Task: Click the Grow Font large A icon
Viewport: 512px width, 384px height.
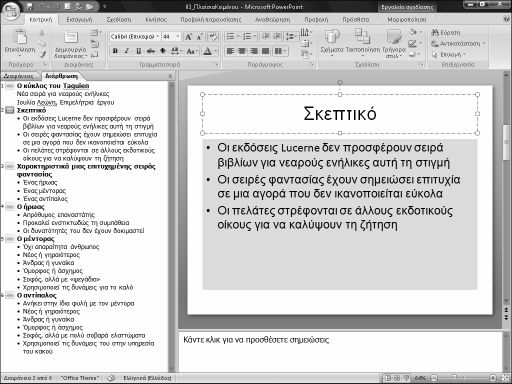Action: [x=188, y=37]
